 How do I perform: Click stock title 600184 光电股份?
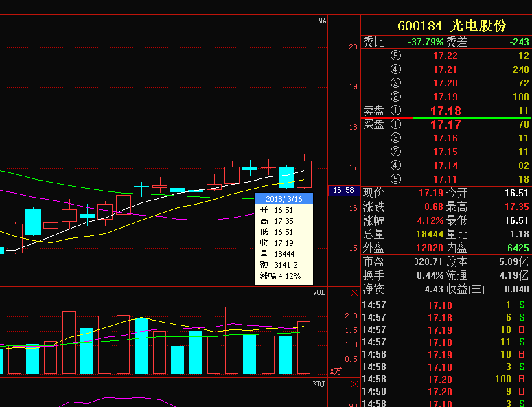(x=452, y=25)
